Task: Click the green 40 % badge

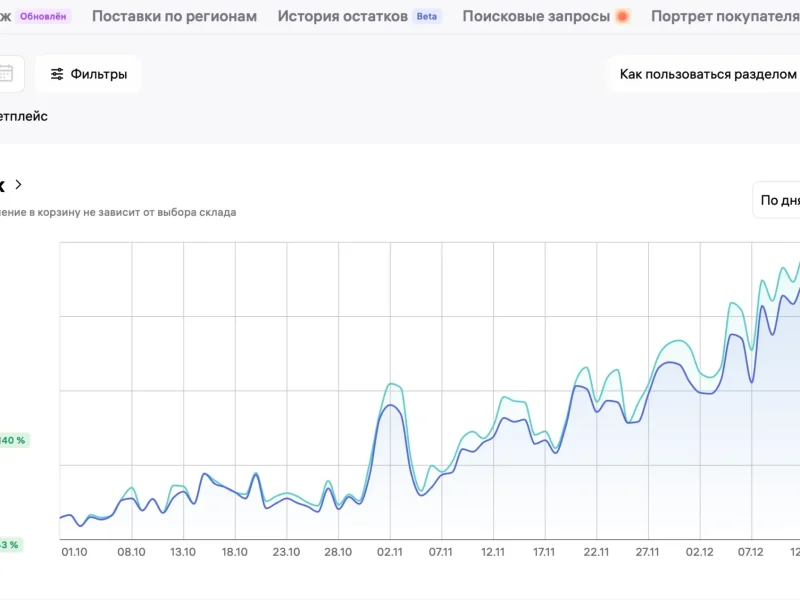Action: point(14,440)
